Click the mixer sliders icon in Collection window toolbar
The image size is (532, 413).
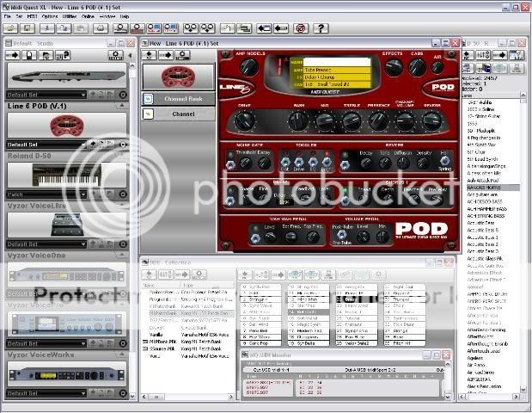(x=166, y=274)
